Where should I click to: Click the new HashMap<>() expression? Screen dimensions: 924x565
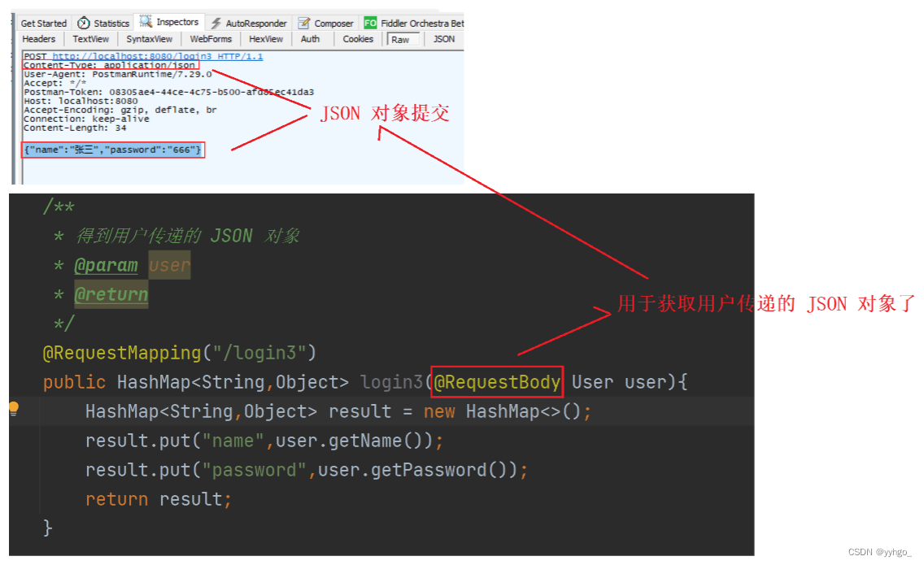point(502,411)
